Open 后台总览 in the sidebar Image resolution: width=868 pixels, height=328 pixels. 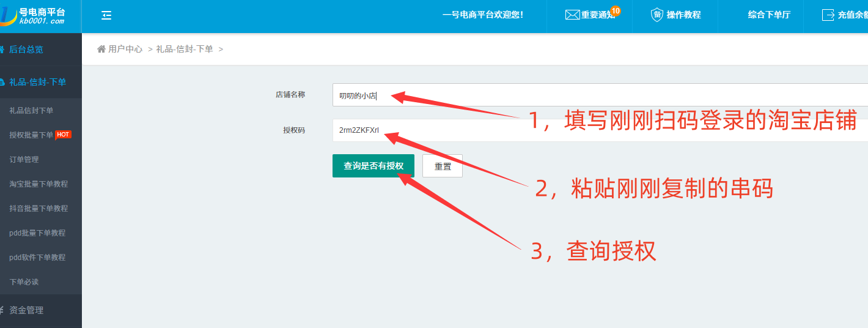(x=26, y=50)
